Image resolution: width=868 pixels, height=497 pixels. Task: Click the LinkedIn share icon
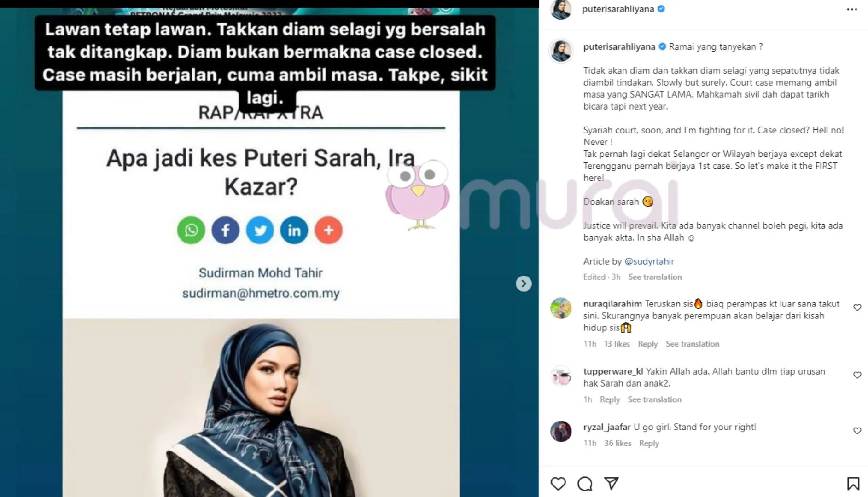(294, 230)
